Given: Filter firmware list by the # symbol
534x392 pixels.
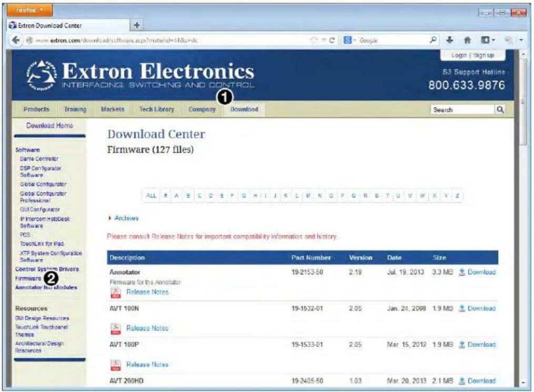Looking at the screenshot, I should tap(166, 196).
